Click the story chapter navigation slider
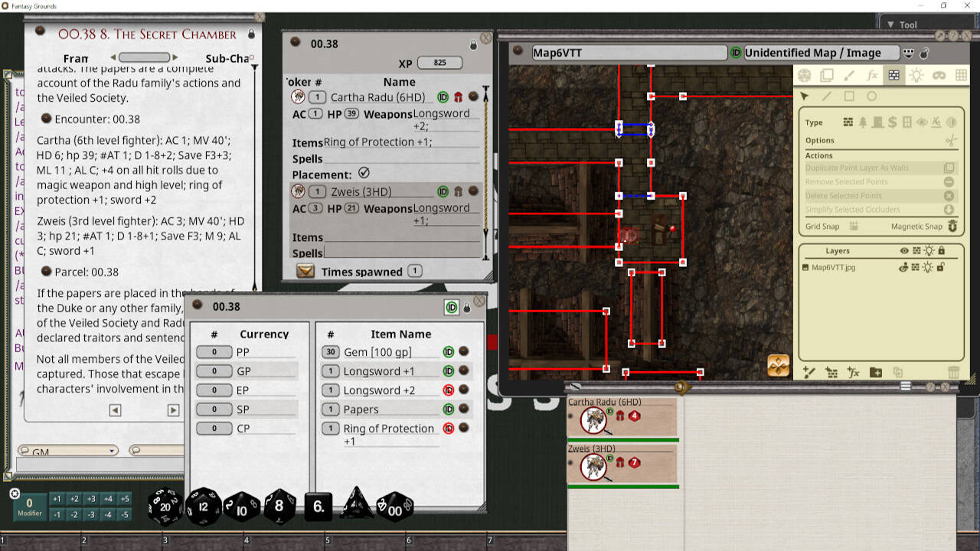 click(145, 57)
